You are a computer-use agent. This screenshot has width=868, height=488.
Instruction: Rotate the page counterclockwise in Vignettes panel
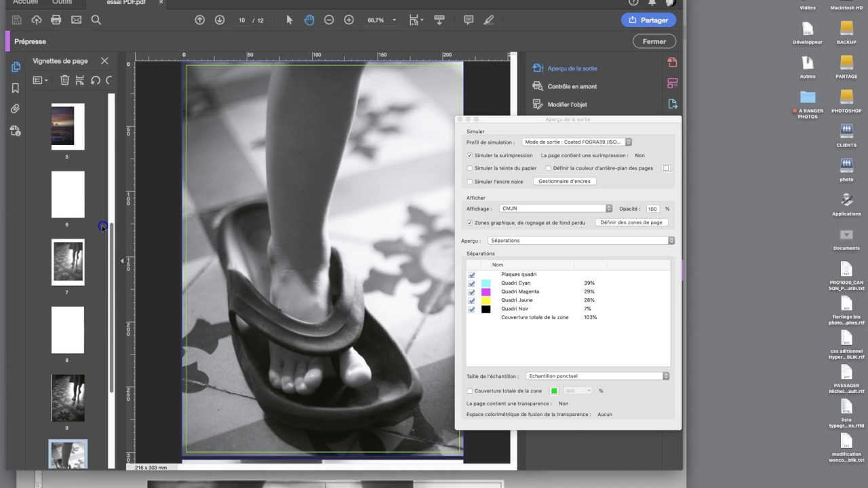95,80
